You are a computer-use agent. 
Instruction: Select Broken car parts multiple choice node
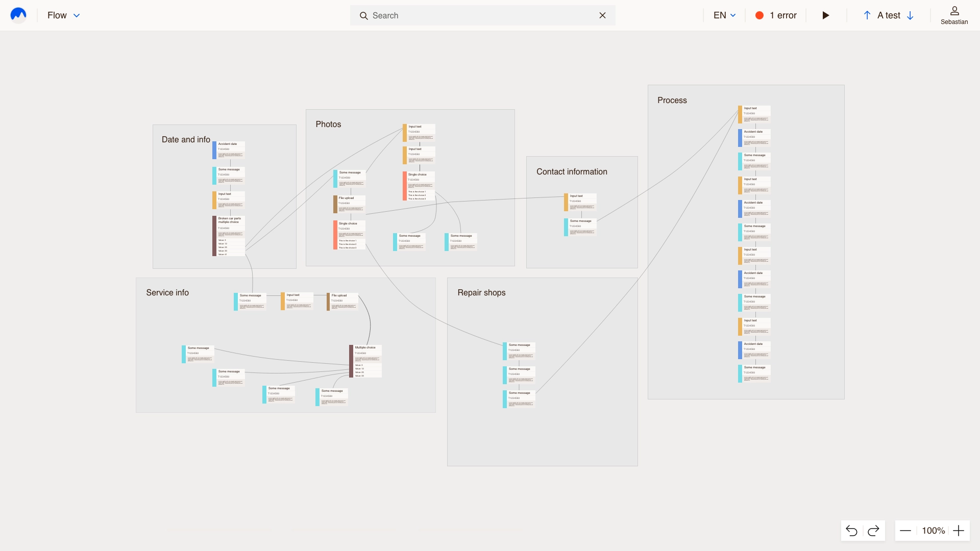tap(229, 236)
